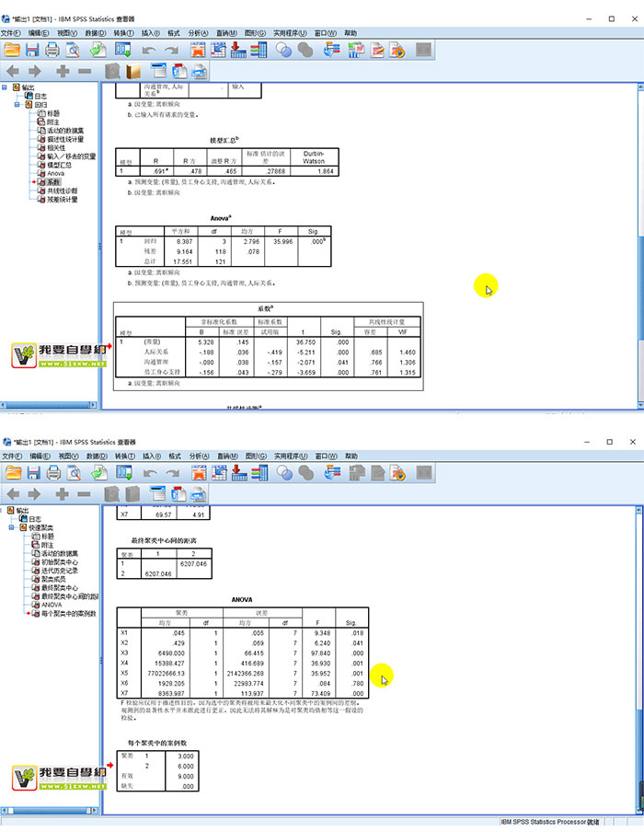Horizontal scrollbar under the 快速聚类 outline pane
Screen dimensions: 644x832
(50, 810)
